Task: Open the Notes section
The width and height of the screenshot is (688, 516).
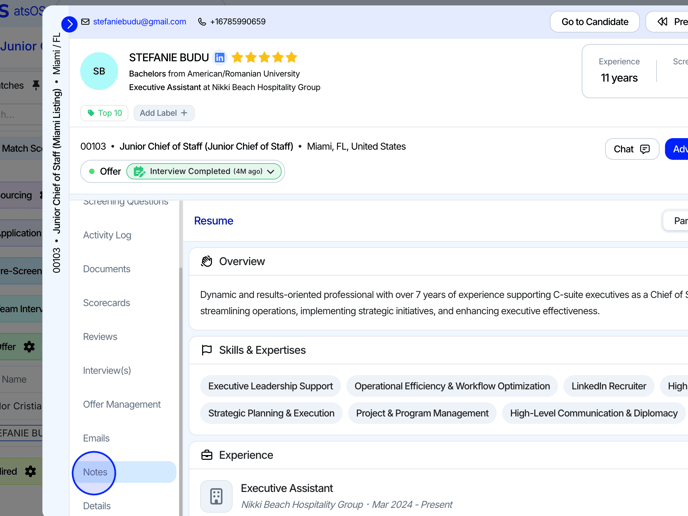Action: 95,472
